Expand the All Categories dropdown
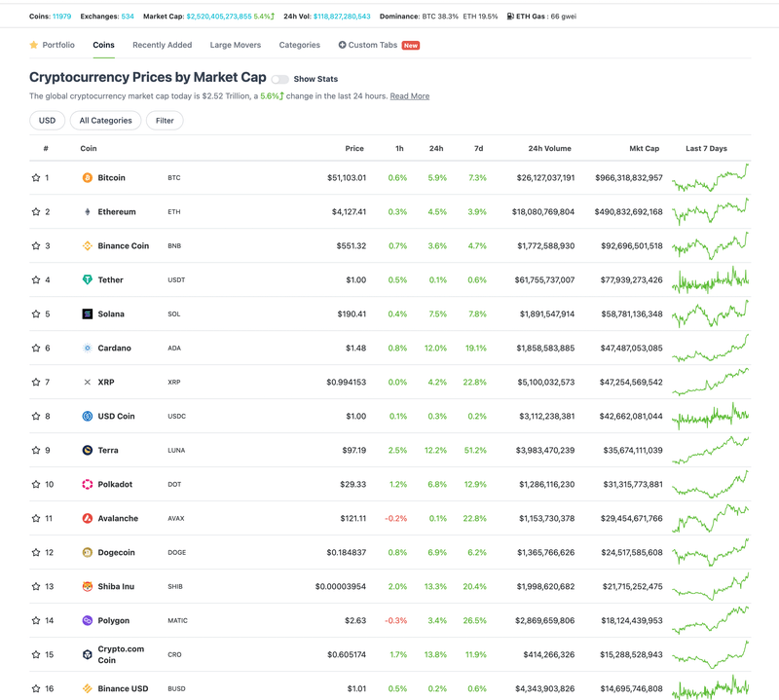Image resolution: width=779 pixels, height=700 pixels. point(105,121)
